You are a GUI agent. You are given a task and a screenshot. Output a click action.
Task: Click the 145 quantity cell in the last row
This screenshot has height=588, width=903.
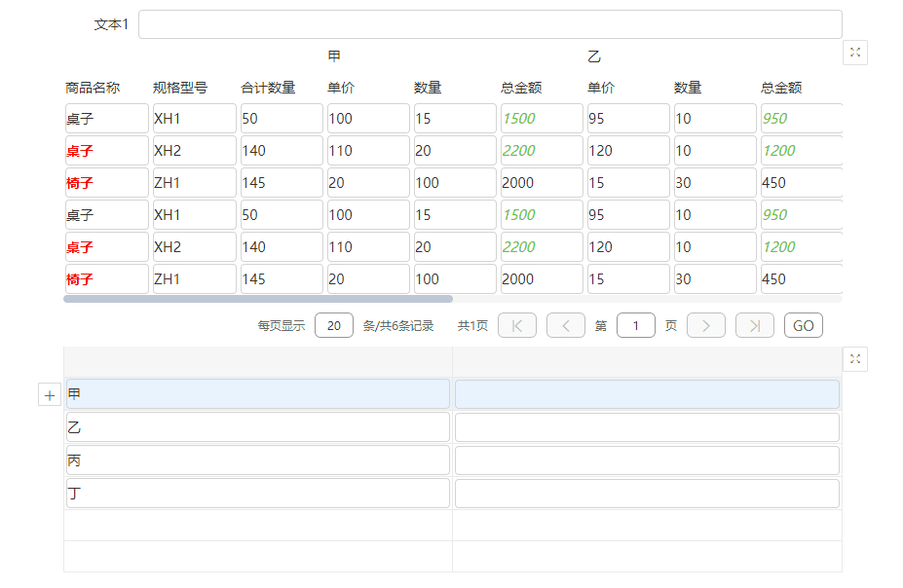pos(282,279)
